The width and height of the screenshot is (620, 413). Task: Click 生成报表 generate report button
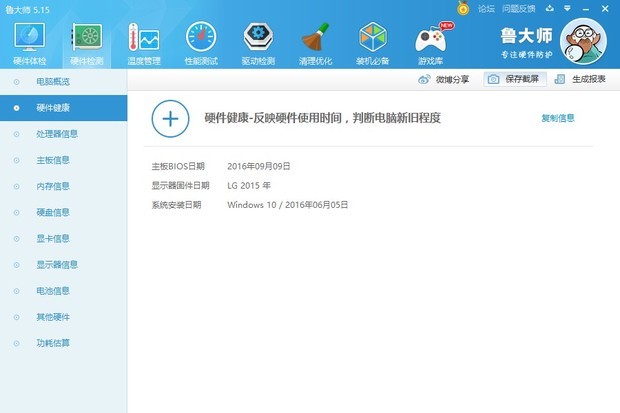coord(580,79)
